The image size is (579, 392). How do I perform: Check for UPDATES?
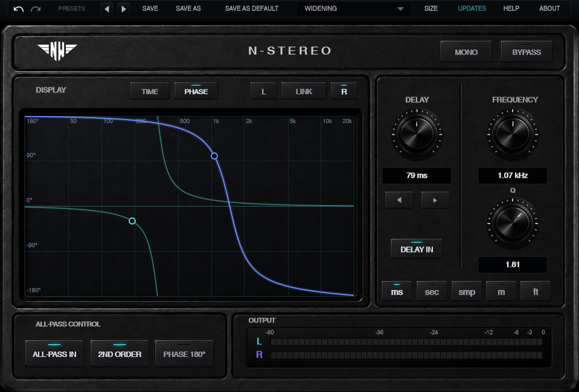tap(472, 8)
